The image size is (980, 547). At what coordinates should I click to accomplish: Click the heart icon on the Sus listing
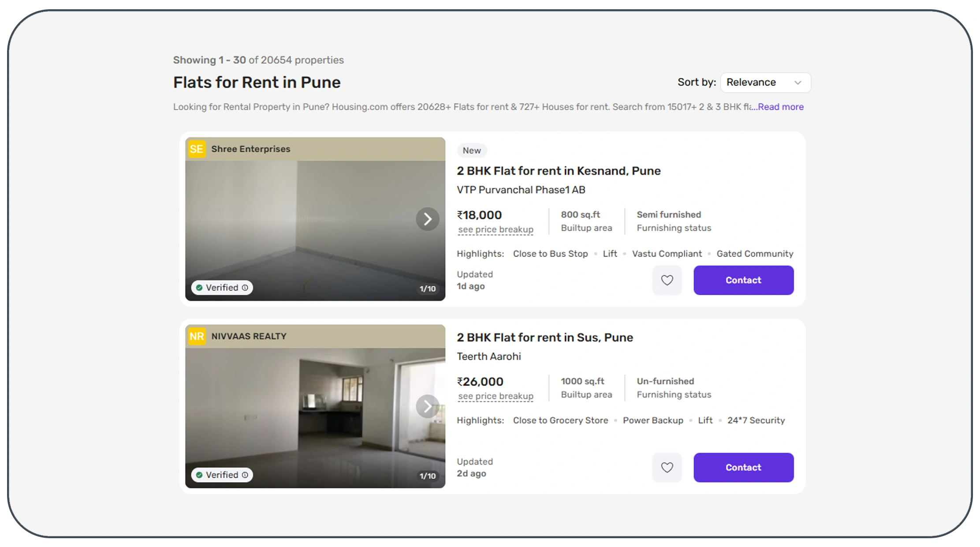point(667,468)
